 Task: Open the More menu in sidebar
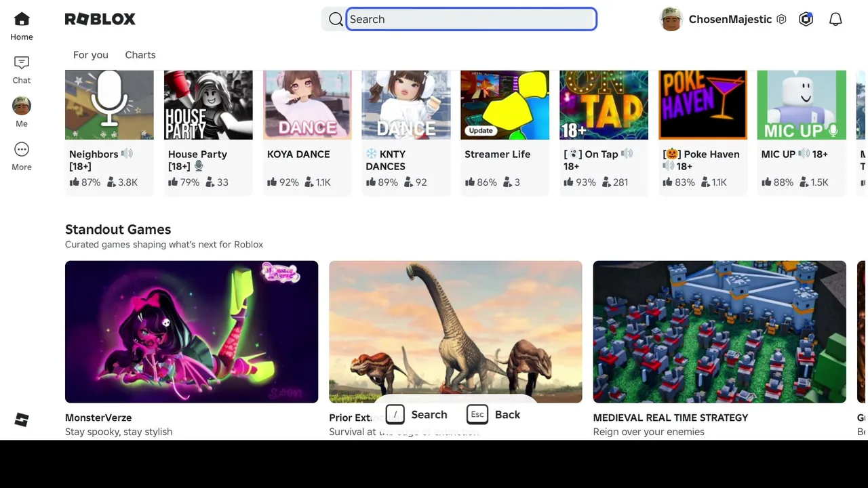tap(22, 149)
